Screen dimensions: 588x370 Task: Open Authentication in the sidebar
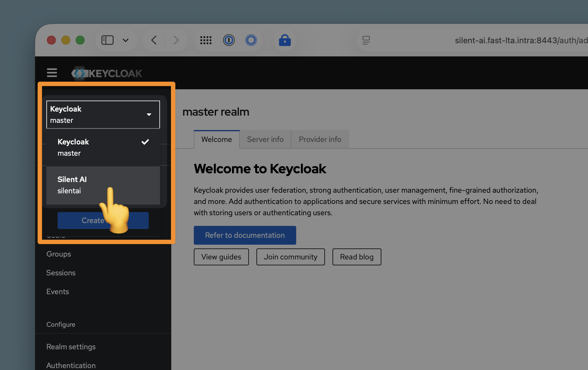(x=71, y=366)
